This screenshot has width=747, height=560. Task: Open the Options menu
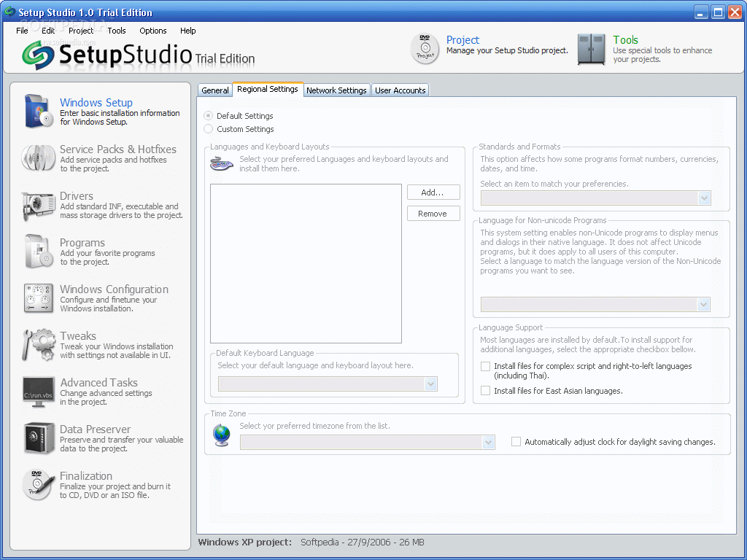[153, 31]
